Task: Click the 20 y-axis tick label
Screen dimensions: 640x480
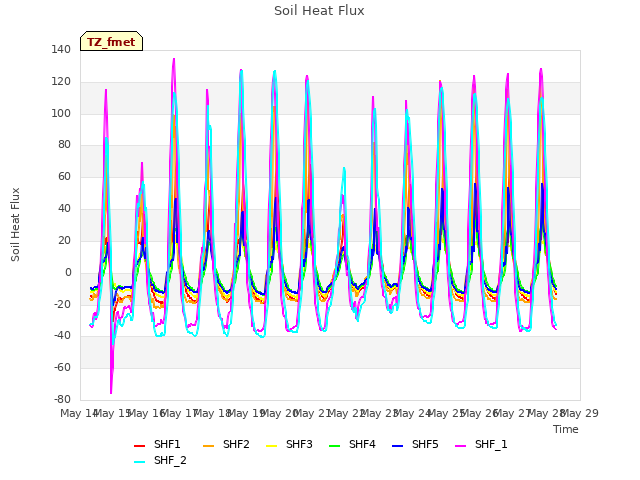Action: click(64, 240)
